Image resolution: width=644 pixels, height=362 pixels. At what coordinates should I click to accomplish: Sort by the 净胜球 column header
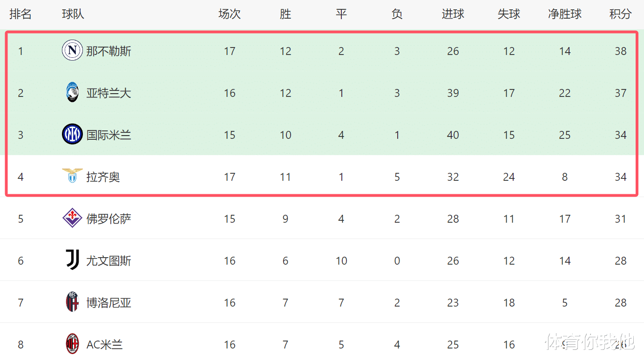point(565,14)
